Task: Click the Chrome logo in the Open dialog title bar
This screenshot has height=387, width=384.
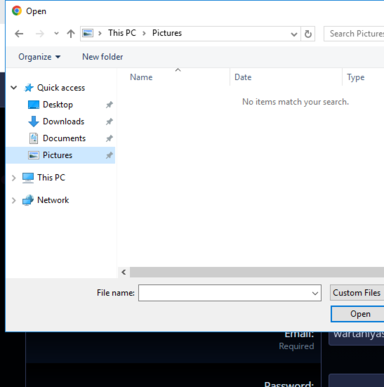Action: (x=17, y=11)
